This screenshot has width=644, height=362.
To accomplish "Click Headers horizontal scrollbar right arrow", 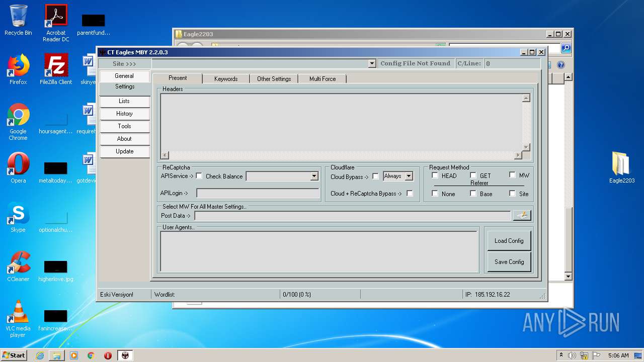I will pos(518,155).
